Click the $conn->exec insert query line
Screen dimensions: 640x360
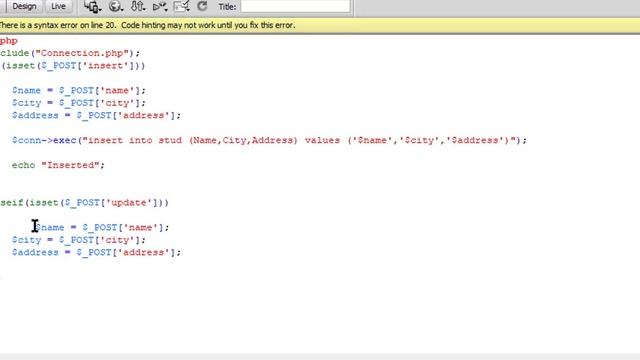[x=269, y=140]
